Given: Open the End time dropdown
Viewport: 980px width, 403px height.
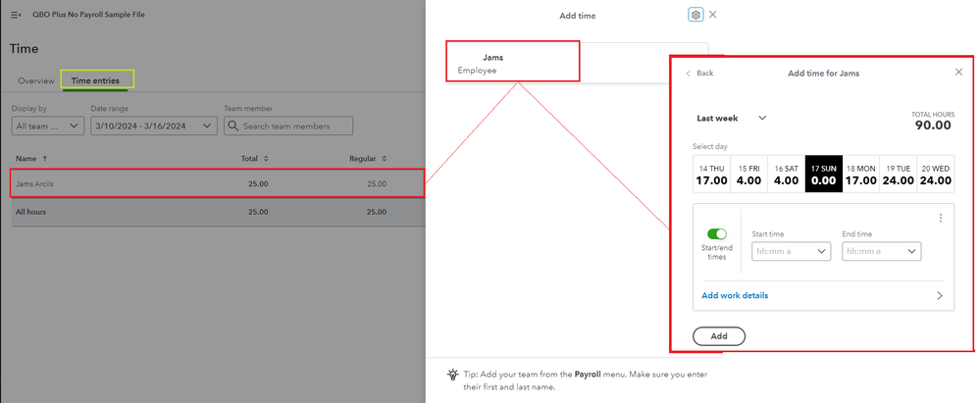Looking at the screenshot, I should (881, 251).
